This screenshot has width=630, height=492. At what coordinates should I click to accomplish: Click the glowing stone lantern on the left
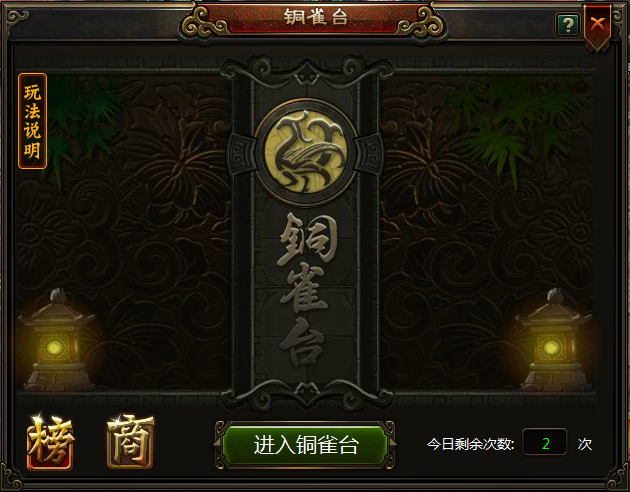tap(58, 341)
